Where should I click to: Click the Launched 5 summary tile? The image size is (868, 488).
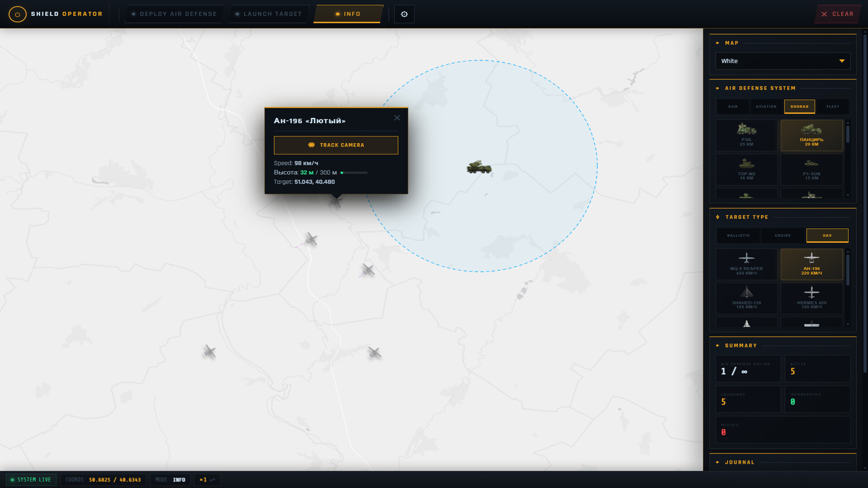point(748,399)
